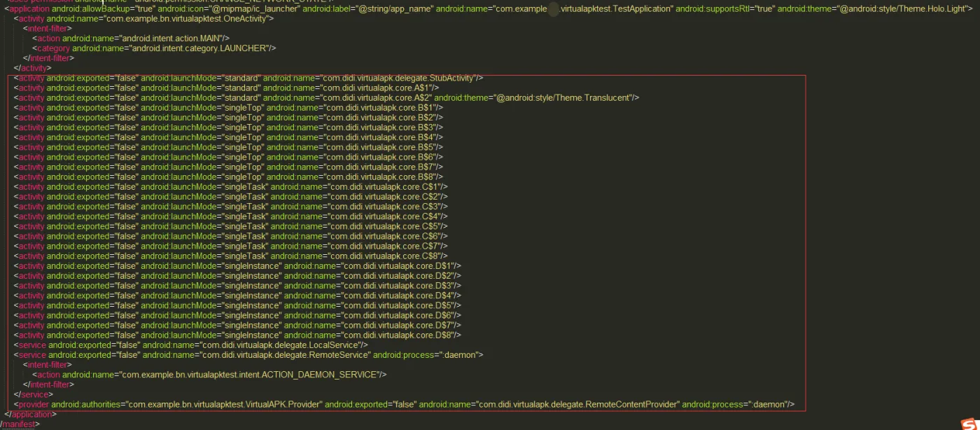This screenshot has width=980, height=430.
Task: Click the LocalService service line
Action: click(x=190, y=345)
